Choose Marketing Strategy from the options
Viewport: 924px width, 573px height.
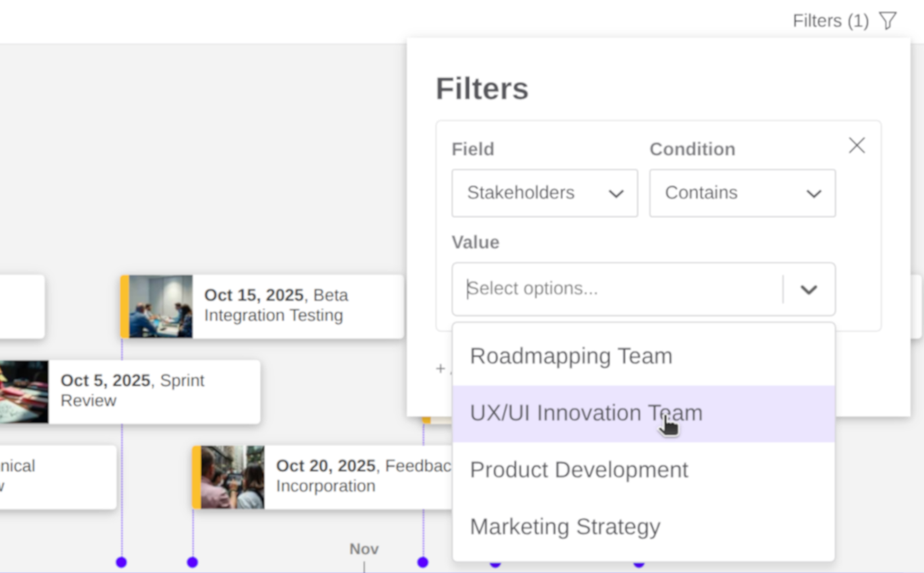coord(565,527)
